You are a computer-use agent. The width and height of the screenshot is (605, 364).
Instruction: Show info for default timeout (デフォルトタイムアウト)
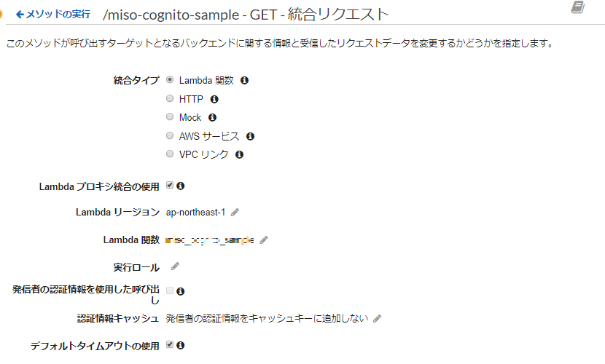tap(180, 345)
